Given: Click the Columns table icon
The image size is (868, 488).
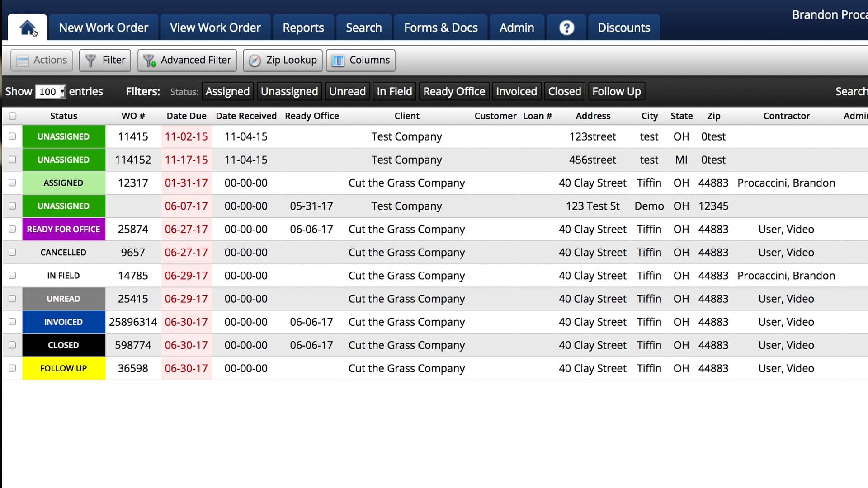Looking at the screenshot, I should point(338,61).
